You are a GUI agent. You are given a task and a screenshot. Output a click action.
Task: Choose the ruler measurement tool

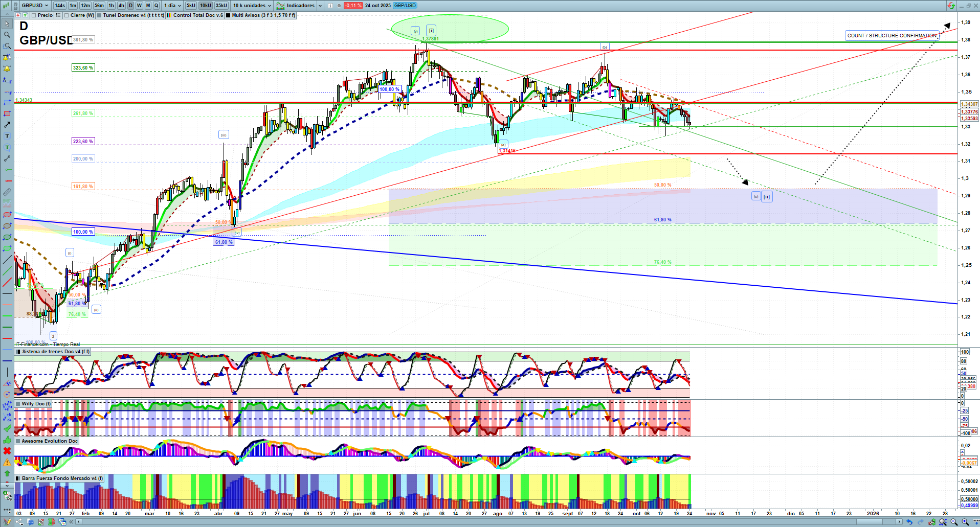[7, 192]
